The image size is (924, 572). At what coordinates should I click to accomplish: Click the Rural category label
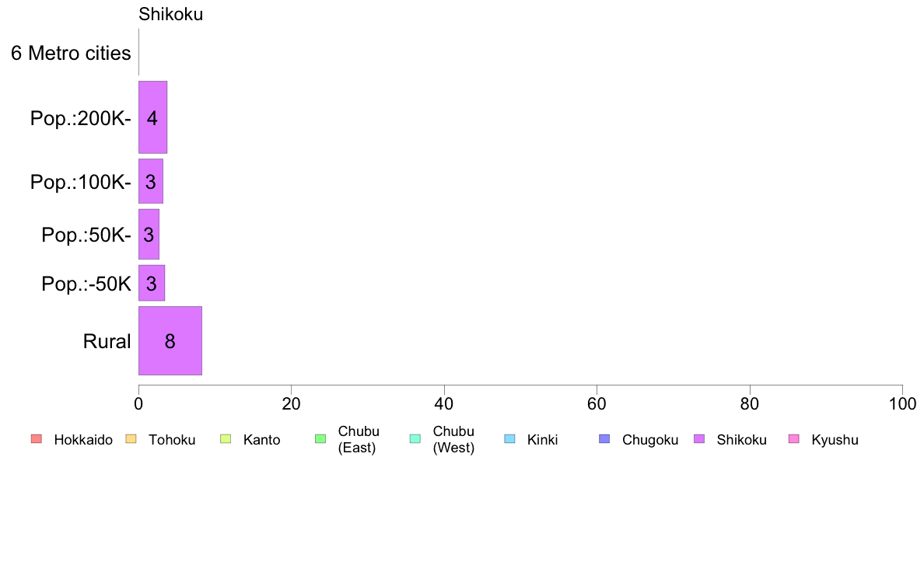(x=107, y=341)
